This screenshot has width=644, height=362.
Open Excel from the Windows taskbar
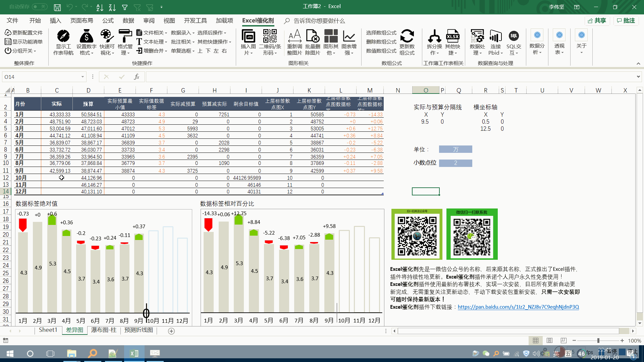point(134,354)
